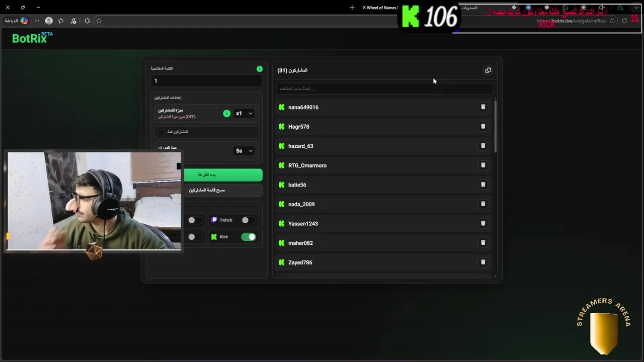The width and height of the screenshot is (644, 362).
Task: Click green info icon beside x1 dropdown
Action: click(x=226, y=114)
